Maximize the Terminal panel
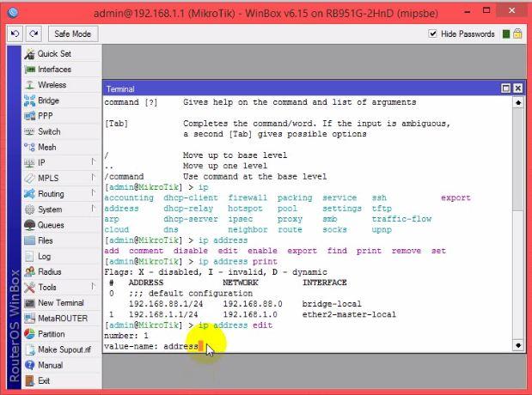Screen dimensions: 532x395 click(x=505, y=88)
